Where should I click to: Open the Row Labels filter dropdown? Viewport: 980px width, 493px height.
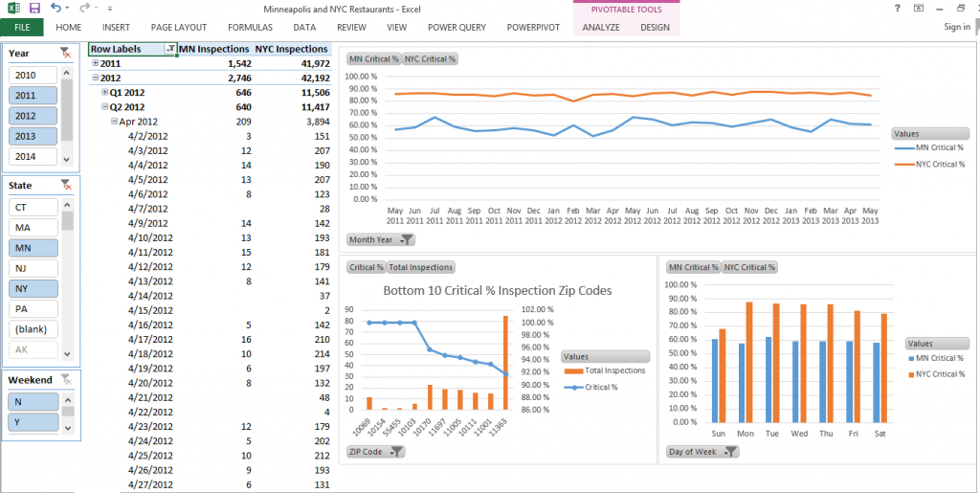coord(169,49)
